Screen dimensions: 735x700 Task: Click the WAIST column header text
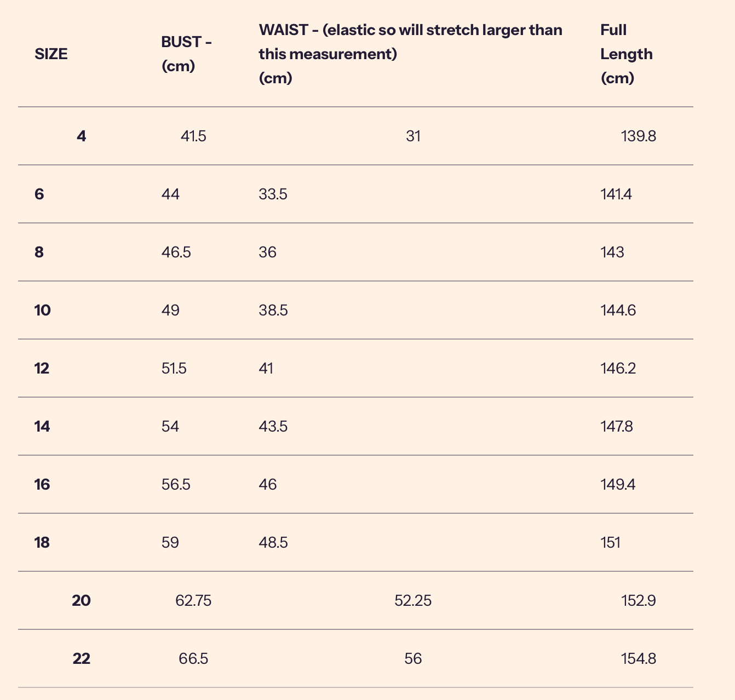410,54
